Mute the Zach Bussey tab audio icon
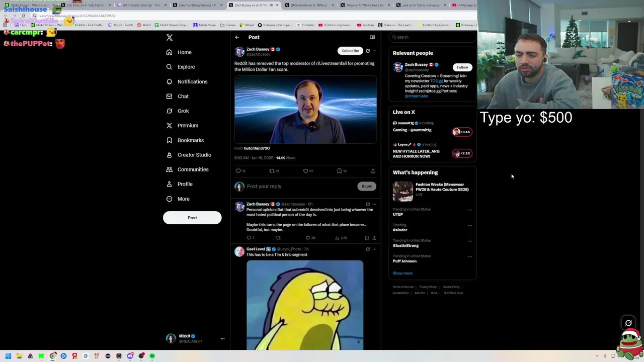 [x=271, y=5]
